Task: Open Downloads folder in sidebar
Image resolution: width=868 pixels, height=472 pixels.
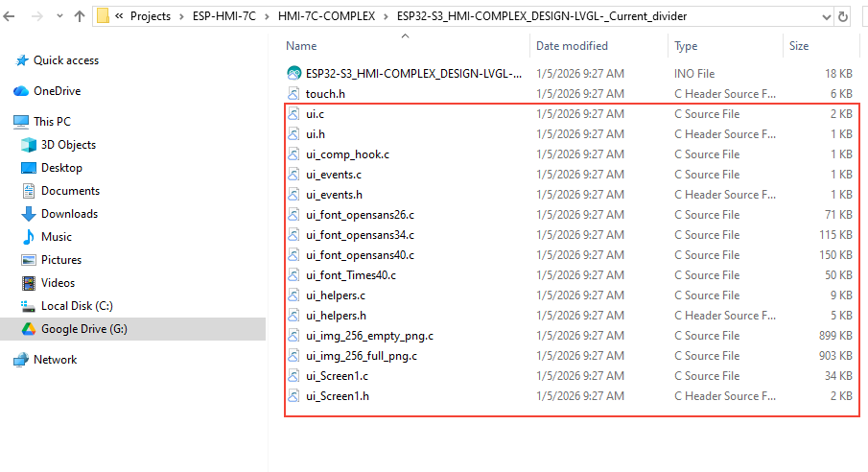Action: pyautogui.click(x=69, y=214)
